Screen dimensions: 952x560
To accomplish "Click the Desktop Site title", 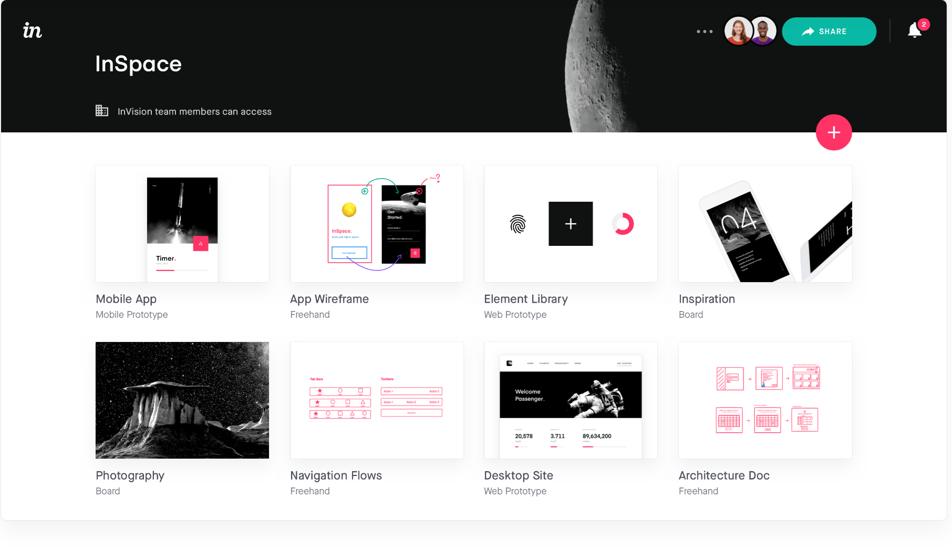I will [x=519, y=476].
